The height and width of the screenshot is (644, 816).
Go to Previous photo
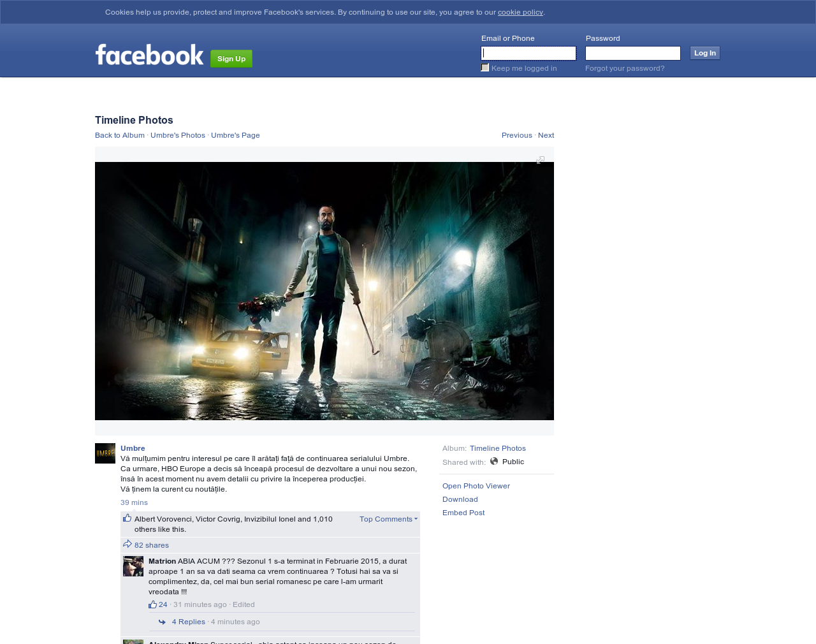pyautogui.click(x=517, y=135)
